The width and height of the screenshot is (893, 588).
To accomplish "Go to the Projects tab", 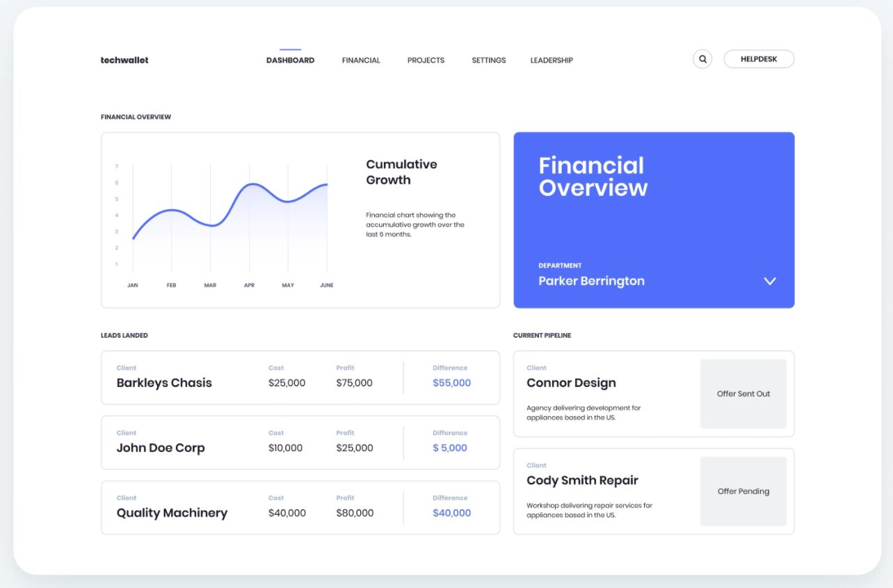I will point(426,60).
